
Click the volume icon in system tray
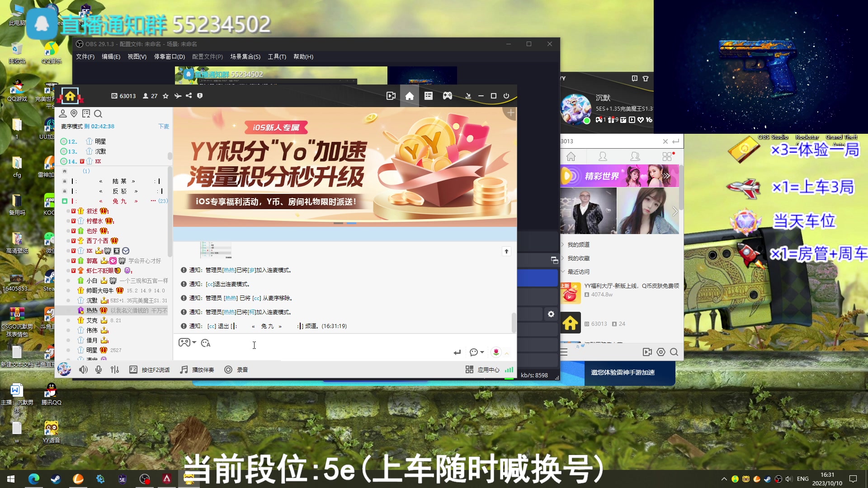click(789, 479)
